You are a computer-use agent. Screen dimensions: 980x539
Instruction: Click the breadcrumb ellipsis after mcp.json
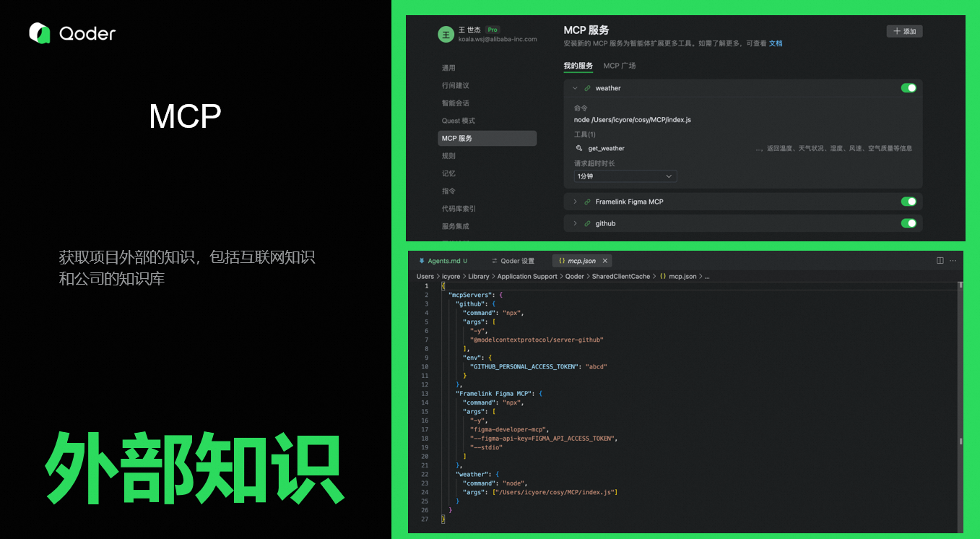pyautogui.click(x=707, y=276)
